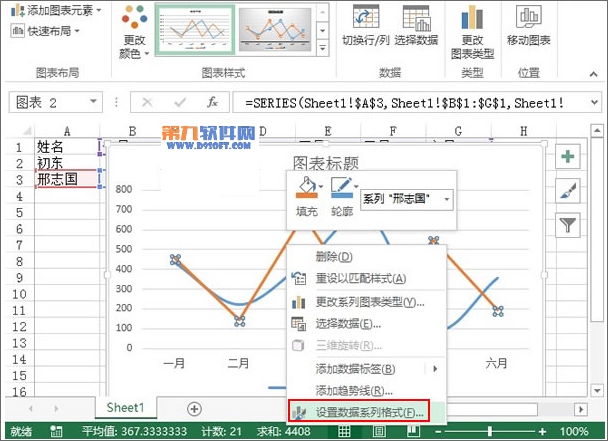The width and height of the screenshot is (608, 441).
Task: Click the chart title 图表标题
Action: [x=325, y=163]
